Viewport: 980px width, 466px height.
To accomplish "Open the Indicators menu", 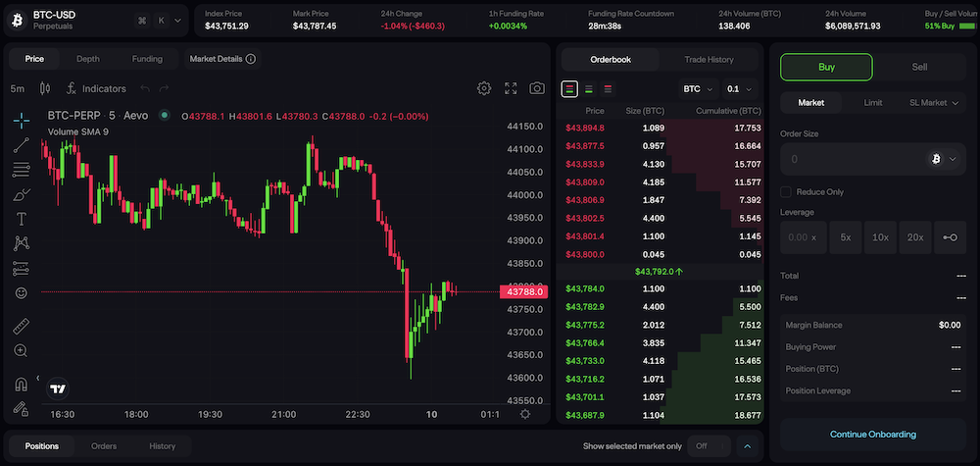I will [96, 89].
